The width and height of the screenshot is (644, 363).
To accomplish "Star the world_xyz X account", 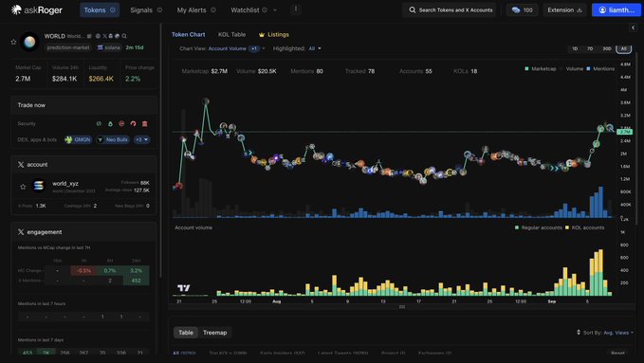I will (x=23, y=187).
